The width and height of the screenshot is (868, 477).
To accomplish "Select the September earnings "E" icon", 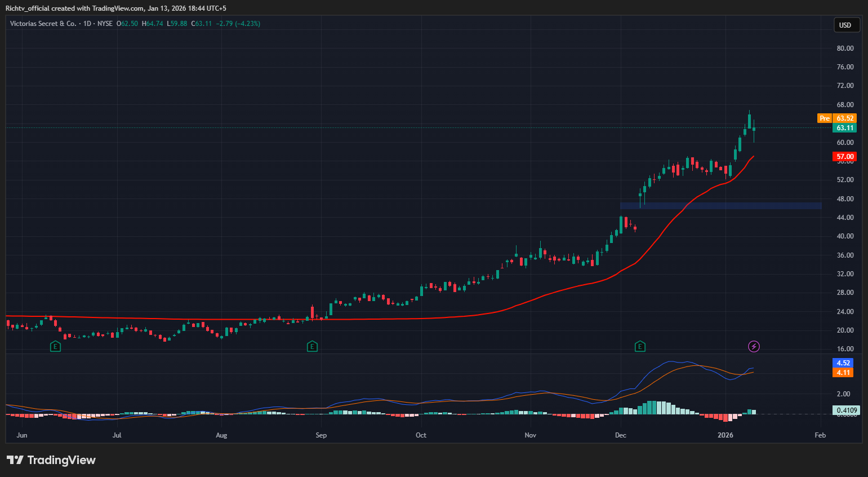I will click(x=313, y=347).
